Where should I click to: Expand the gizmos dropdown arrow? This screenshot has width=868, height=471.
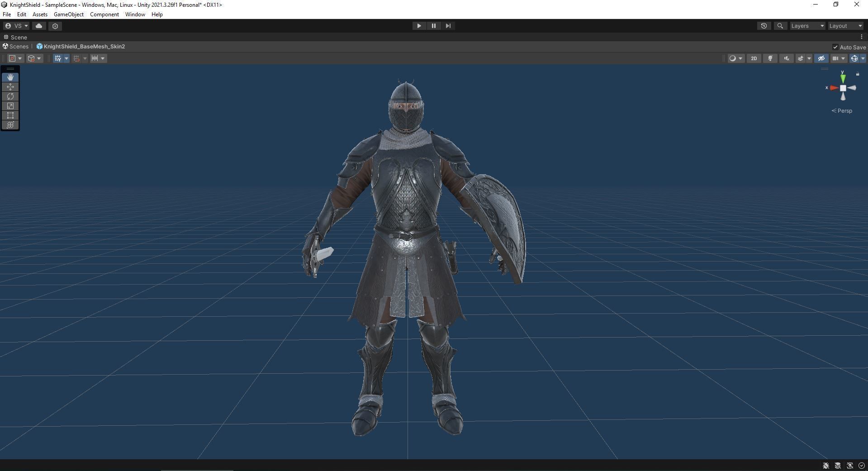tap(863, 58)
